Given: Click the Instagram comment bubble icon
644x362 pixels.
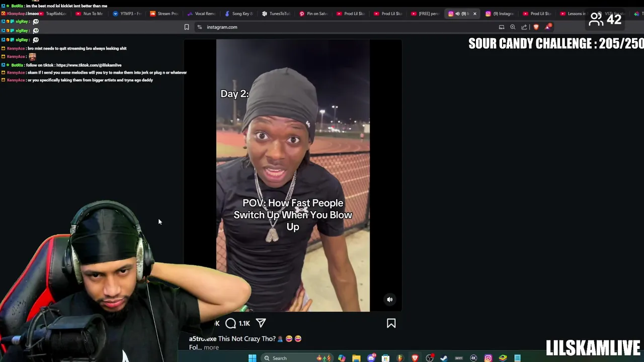Looking at the screenshot, I should [230, 323].
